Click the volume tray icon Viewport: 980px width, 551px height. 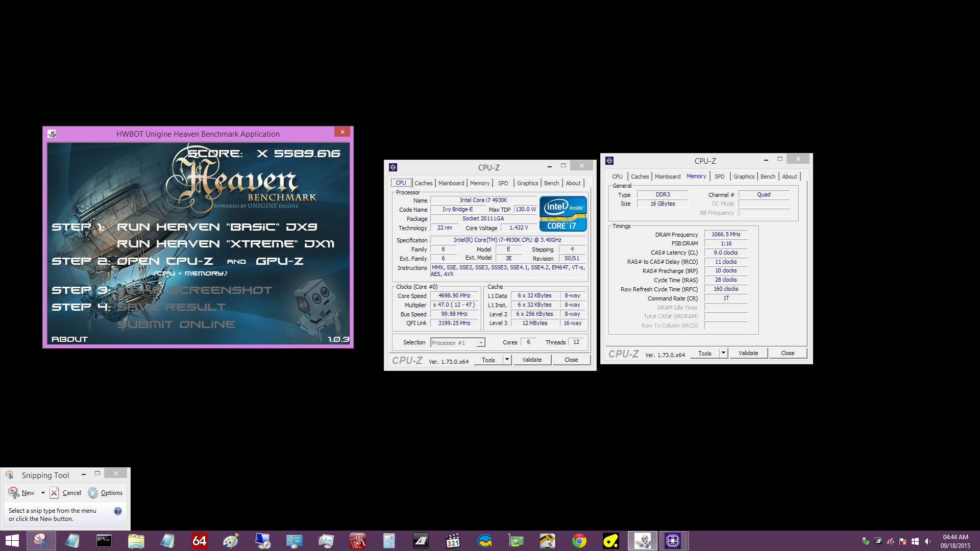tap(927, 541)
